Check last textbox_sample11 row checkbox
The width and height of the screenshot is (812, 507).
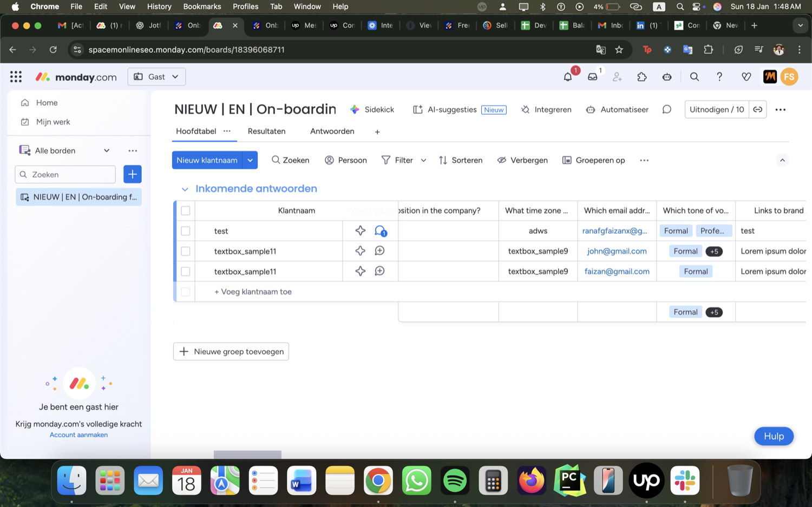coord(186,272)
